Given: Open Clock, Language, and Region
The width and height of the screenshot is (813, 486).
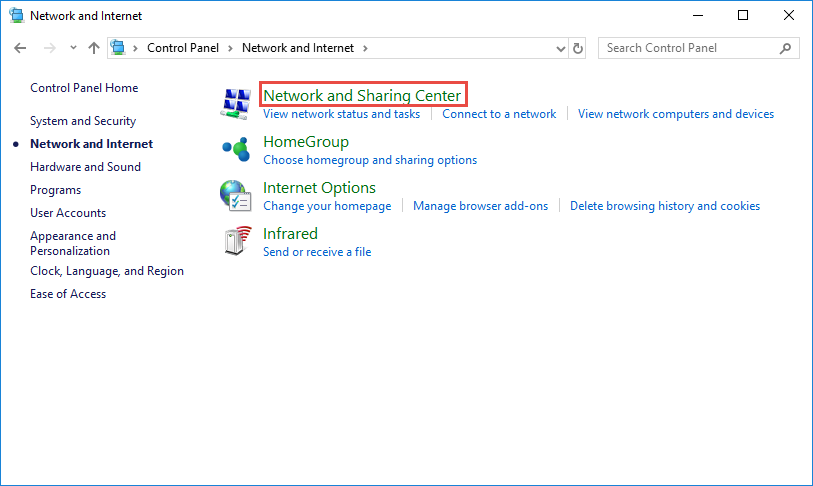Looking at the screenshot, I should click(107, 271).
